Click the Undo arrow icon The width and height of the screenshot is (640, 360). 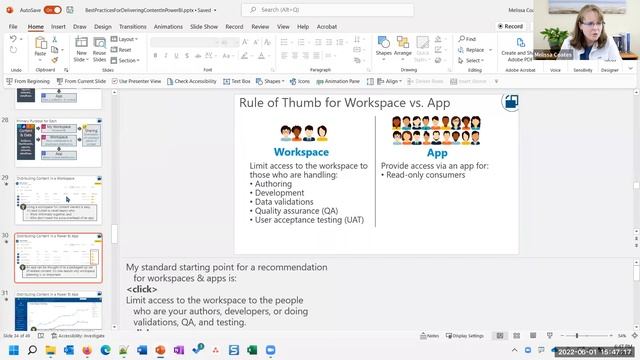tap(13, 39)
